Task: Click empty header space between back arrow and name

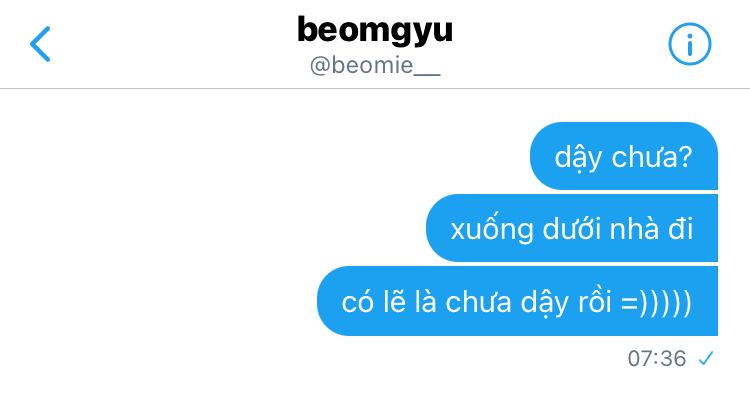Action: (172, 44)
